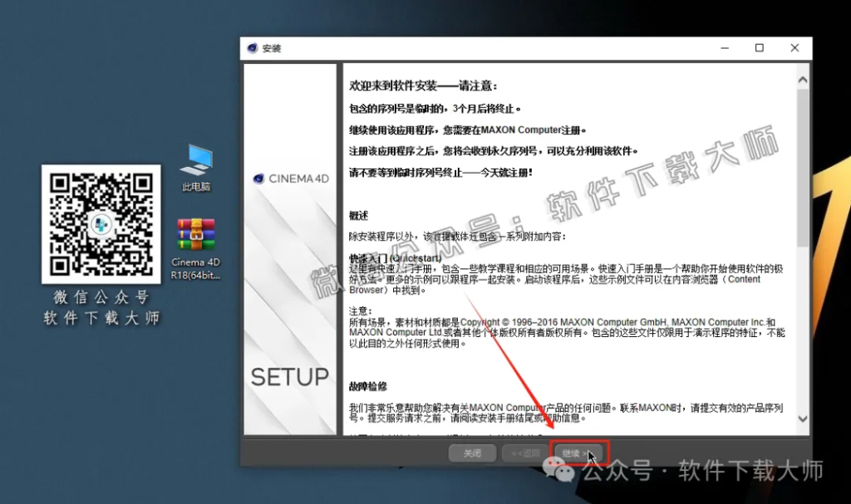Click the SETUP text in left panel
The width and height of the screenshot is (851, 504).
point(290,377)
